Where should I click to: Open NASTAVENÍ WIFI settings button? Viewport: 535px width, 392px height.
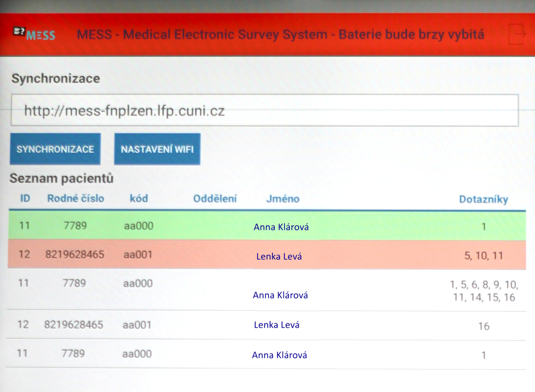pos(157,149)
